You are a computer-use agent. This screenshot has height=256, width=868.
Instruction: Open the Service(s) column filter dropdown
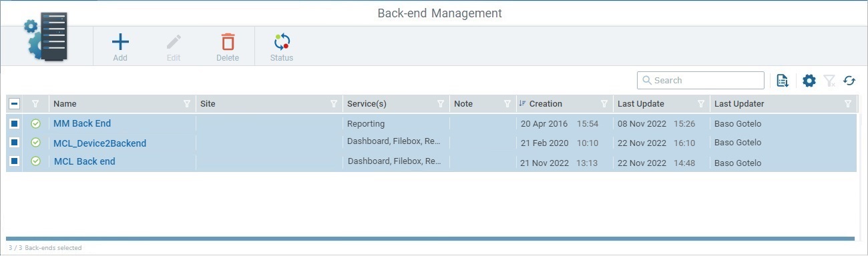tap(441, 104)
